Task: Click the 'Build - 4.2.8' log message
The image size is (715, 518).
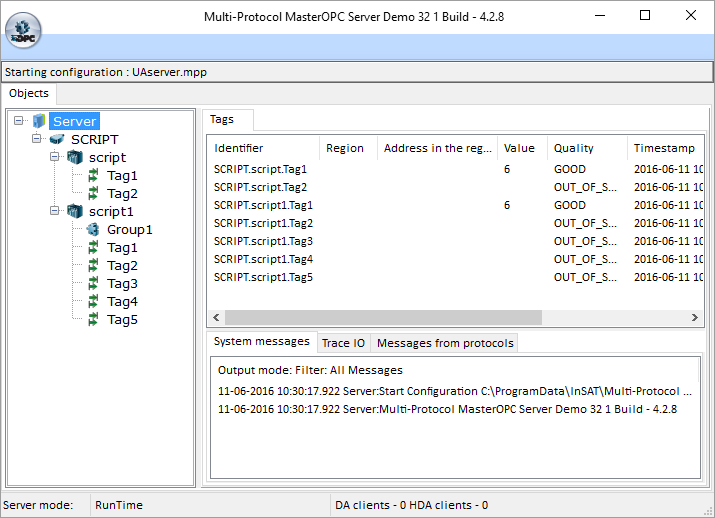Action: tap(447, 409)
